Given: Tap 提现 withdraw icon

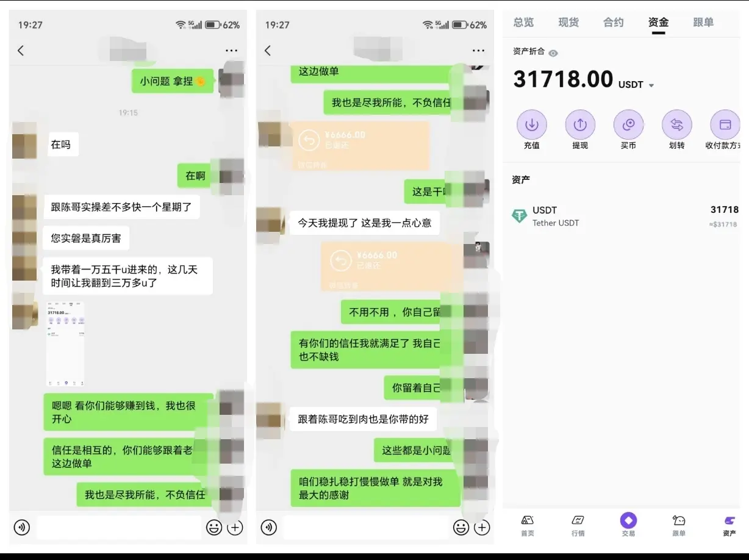Looking at the screenshot, I should pos(580,125).
